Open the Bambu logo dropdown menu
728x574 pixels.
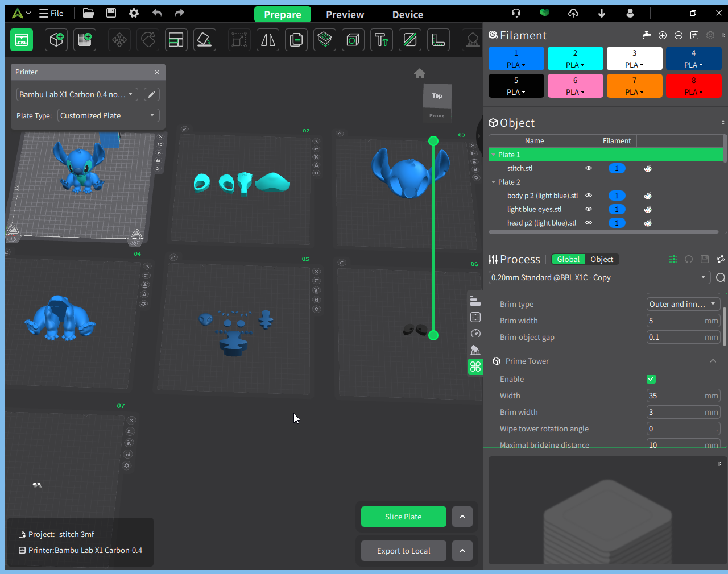21,13
